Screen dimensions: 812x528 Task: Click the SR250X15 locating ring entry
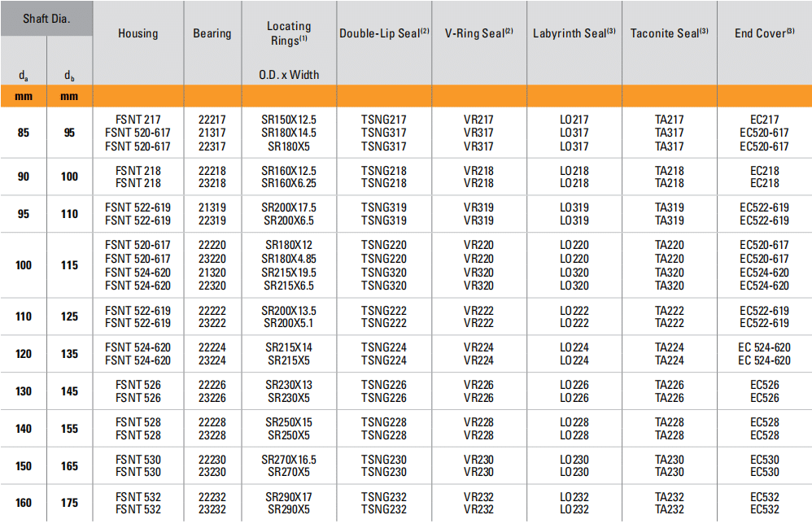click(289, 422)
